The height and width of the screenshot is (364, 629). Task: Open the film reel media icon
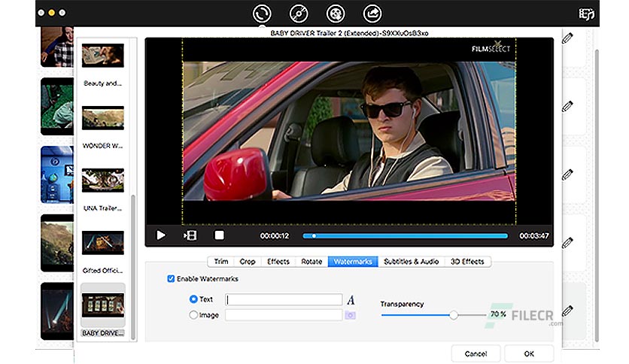[336, 14]
